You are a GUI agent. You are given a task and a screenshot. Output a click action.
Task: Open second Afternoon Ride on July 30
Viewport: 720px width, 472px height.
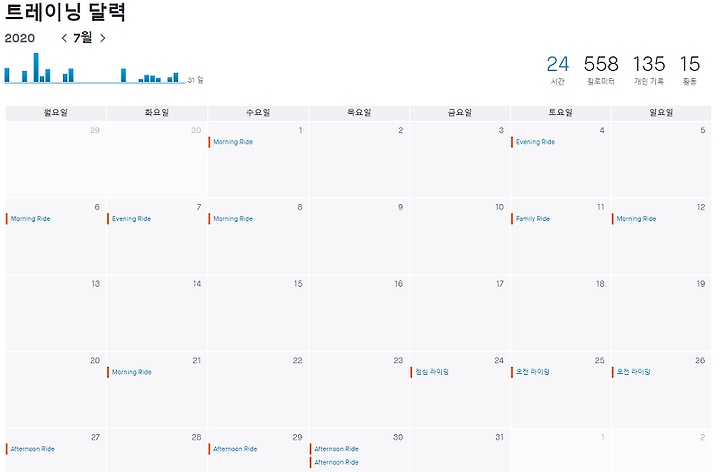[x=337, y=462]
